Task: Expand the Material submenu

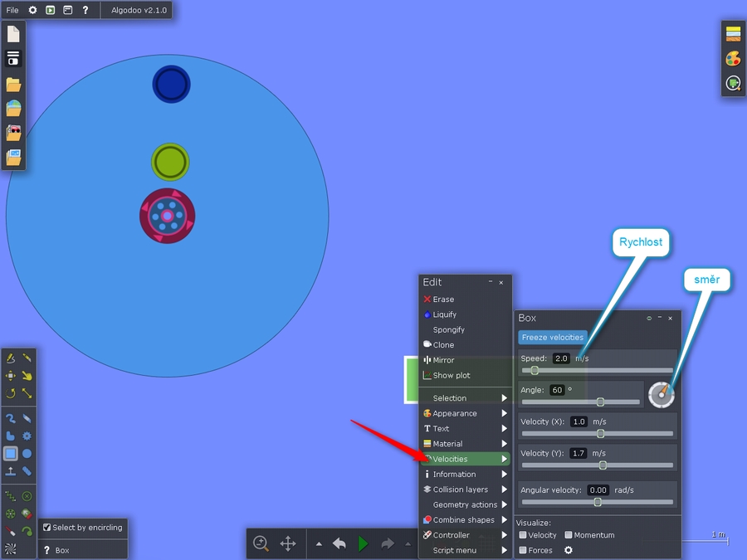Action: pyautogui.click(x=465, y=444)
